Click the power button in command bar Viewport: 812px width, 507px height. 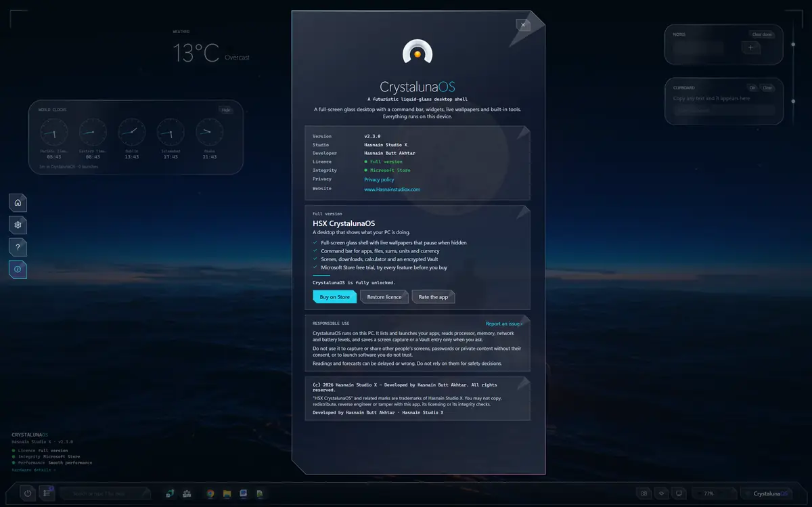[28, 493]
